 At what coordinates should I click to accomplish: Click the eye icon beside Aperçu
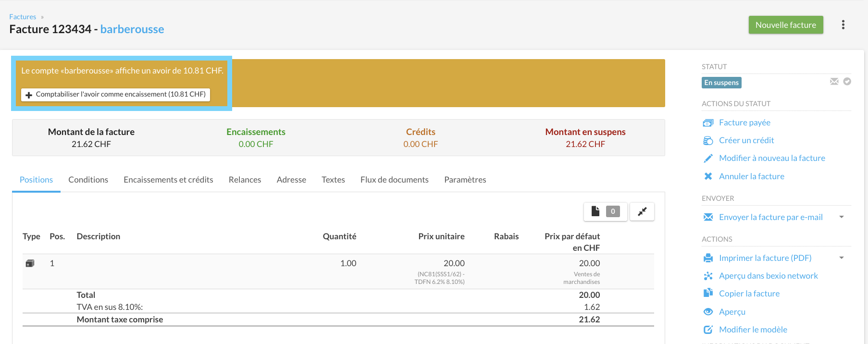(708, 312)
